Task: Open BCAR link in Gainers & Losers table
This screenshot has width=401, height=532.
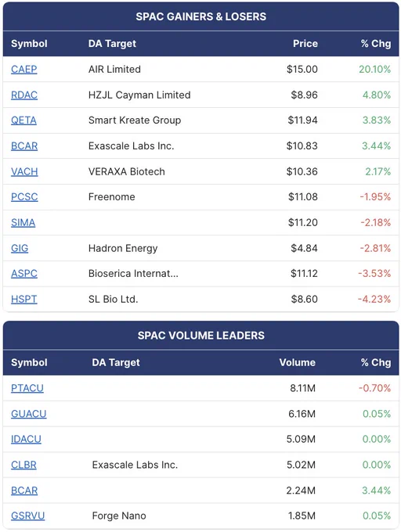Action: coord(24,146)
